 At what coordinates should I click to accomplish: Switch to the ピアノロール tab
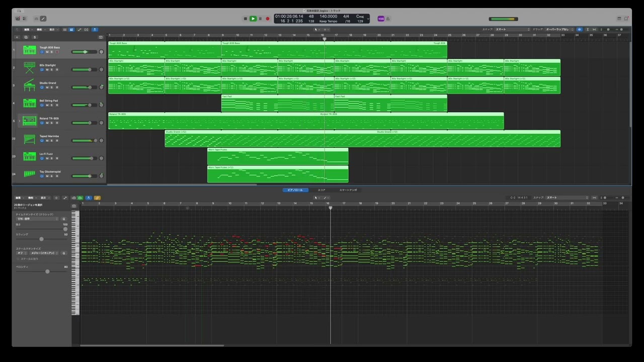pyautogui.click(x=295, y=190)
